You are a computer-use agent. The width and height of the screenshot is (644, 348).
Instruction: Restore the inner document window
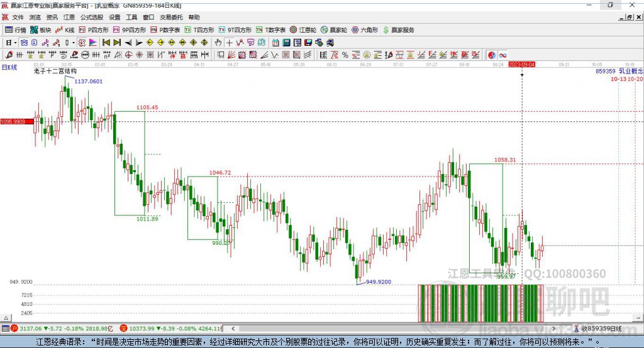click(x=630, y=17)
